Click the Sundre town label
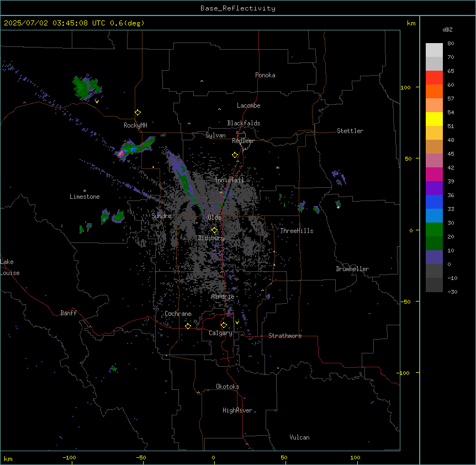Image resolution: width=476 pixels, height=465 pixels. (x=161, y=216)
